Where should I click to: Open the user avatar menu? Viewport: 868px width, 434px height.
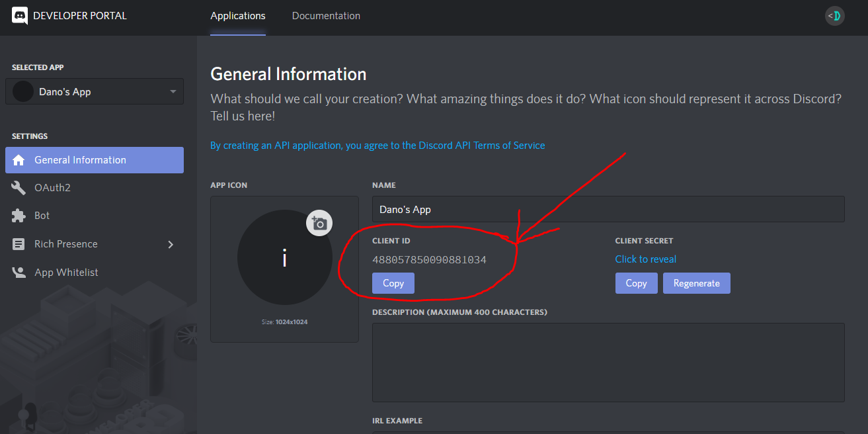[835, 16]
